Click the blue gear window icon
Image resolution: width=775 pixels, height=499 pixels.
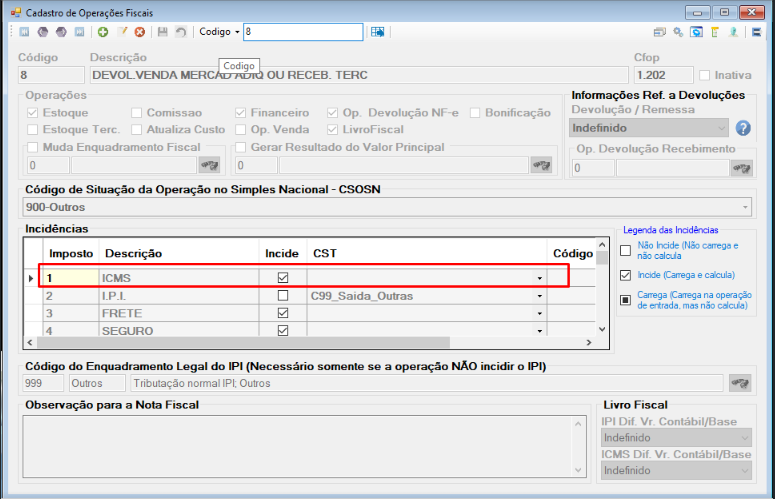[696, 32]
